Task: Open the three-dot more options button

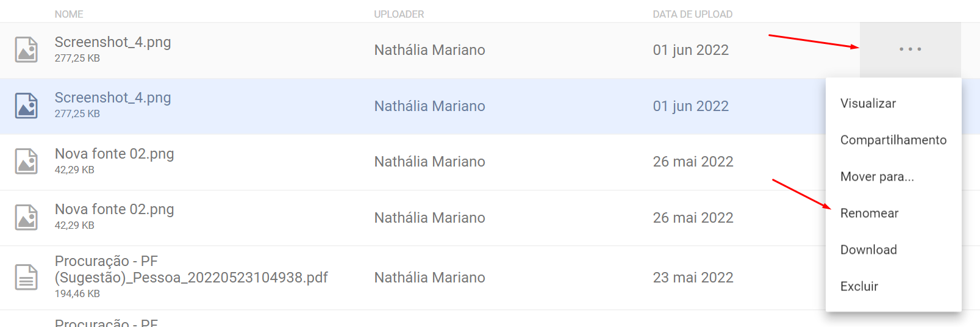Action: tap(910, 49)
